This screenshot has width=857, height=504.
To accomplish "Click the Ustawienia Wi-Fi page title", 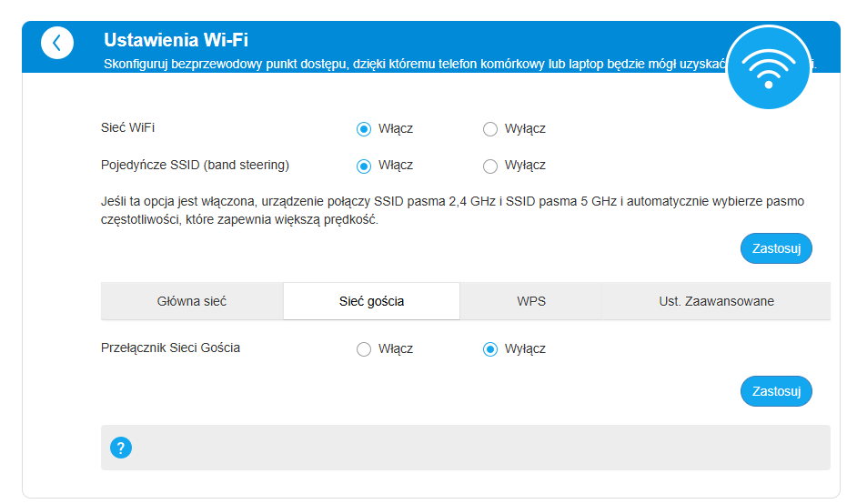I will pyautogui.click(x=176, y=40).
